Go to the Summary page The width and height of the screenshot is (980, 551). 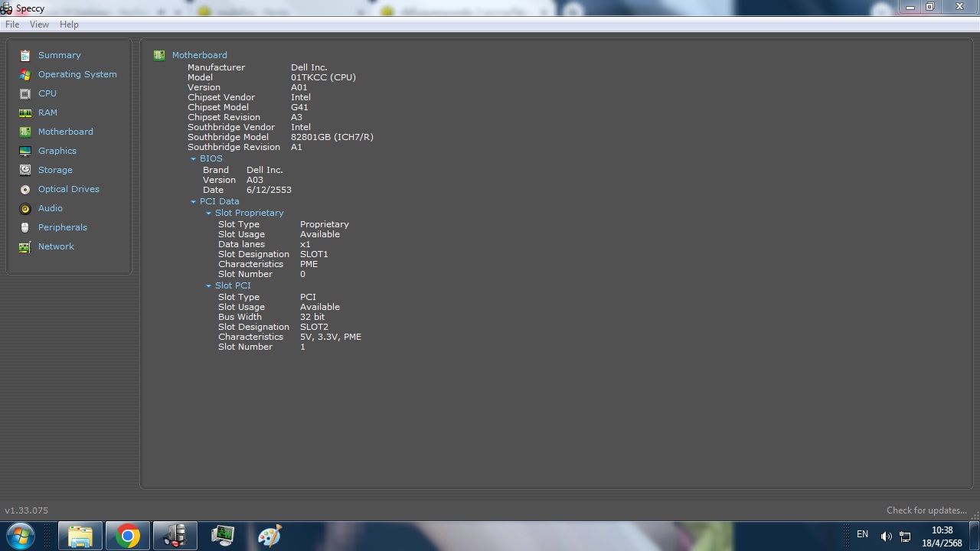[x=59, y=55]
